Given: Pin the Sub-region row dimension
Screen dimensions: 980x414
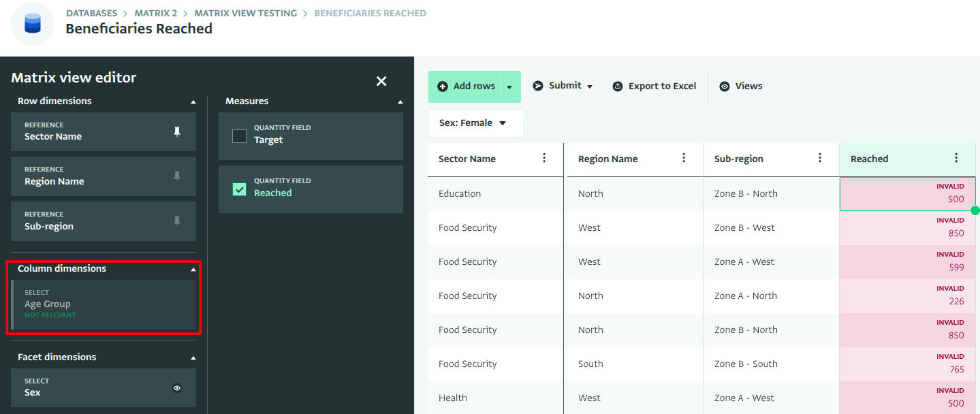Looking at the screenshot, I should tap(177, 221).
